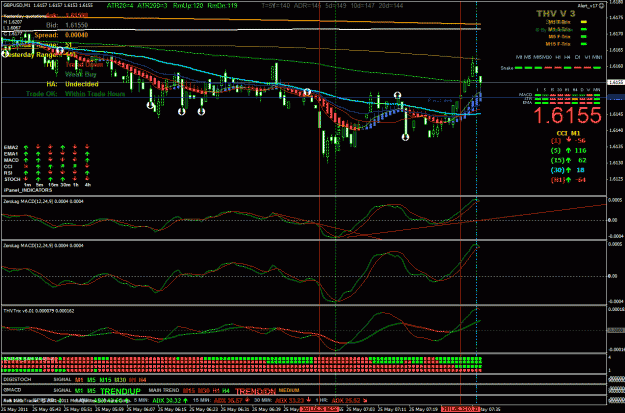Click the RmDn:119 value
The height and width of the screenshot is (413, 625).
click(x=222, y=6)
